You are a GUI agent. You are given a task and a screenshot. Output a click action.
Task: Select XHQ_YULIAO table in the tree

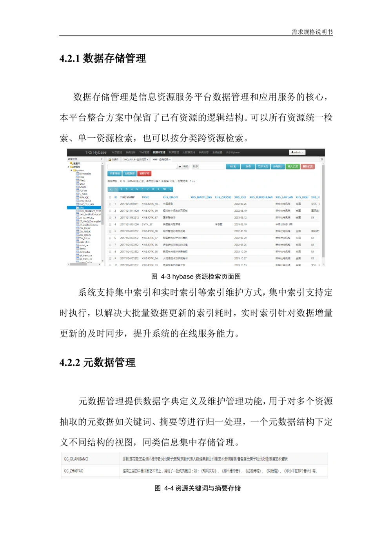click(x=86, y=204)
